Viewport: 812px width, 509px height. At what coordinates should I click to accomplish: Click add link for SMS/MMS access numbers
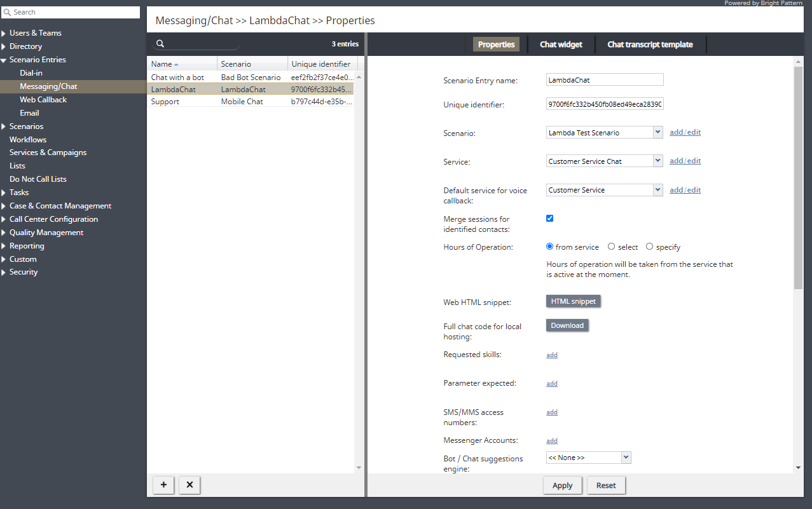tap(552, 412)
